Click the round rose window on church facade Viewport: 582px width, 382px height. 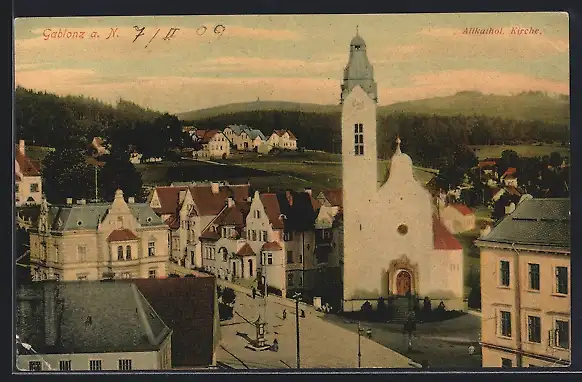coord(402,229)
